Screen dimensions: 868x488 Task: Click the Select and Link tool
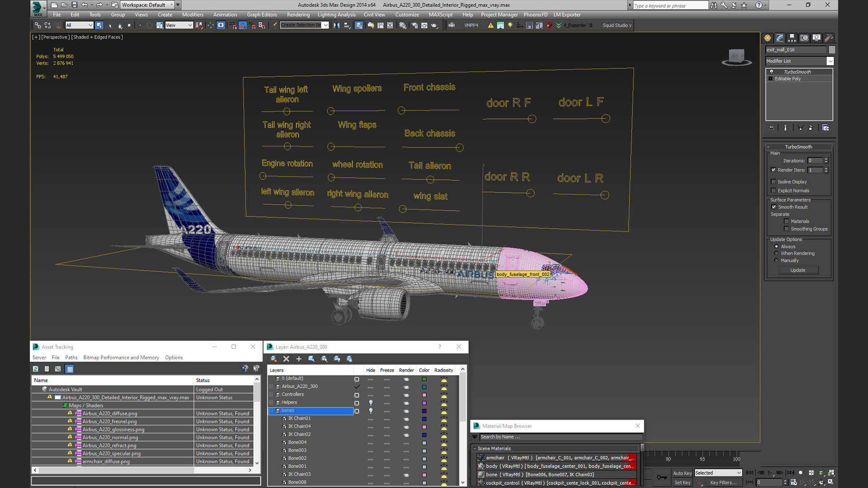(x=38, y=25)
